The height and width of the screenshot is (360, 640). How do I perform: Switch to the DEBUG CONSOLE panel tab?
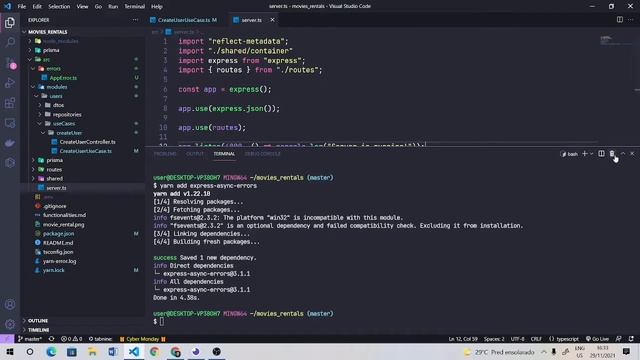[262, 154]
